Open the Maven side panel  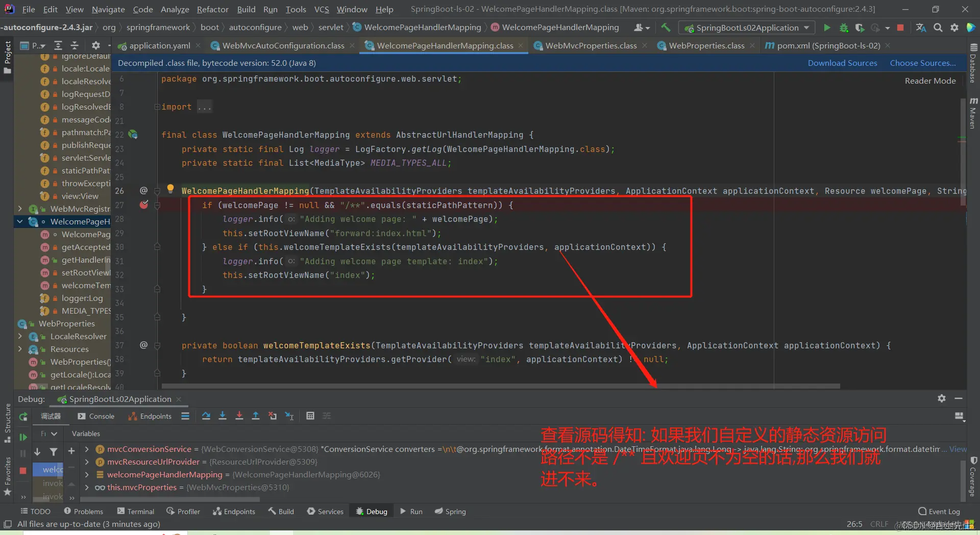(973, 113)
